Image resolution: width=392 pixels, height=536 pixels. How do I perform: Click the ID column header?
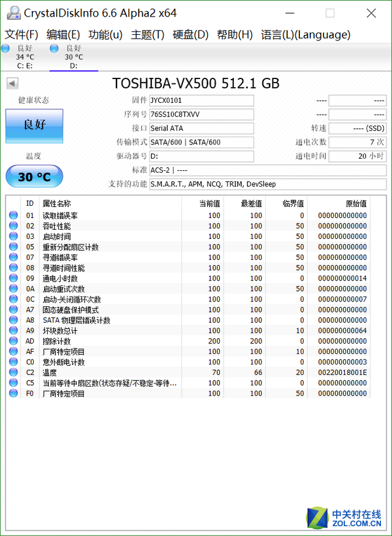[x=30, y=204]
